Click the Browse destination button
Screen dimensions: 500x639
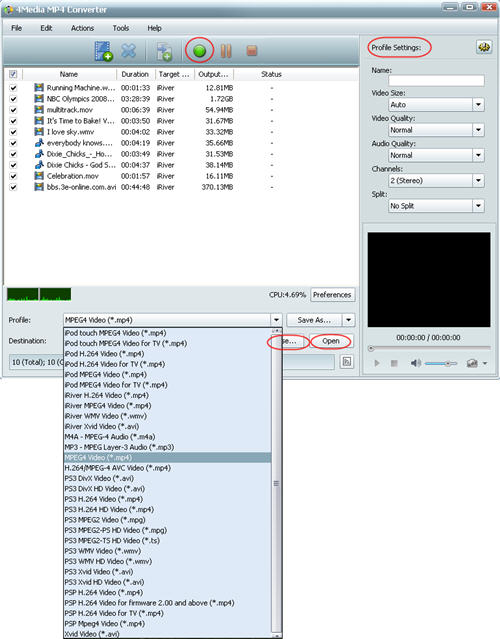pos(294,341)
